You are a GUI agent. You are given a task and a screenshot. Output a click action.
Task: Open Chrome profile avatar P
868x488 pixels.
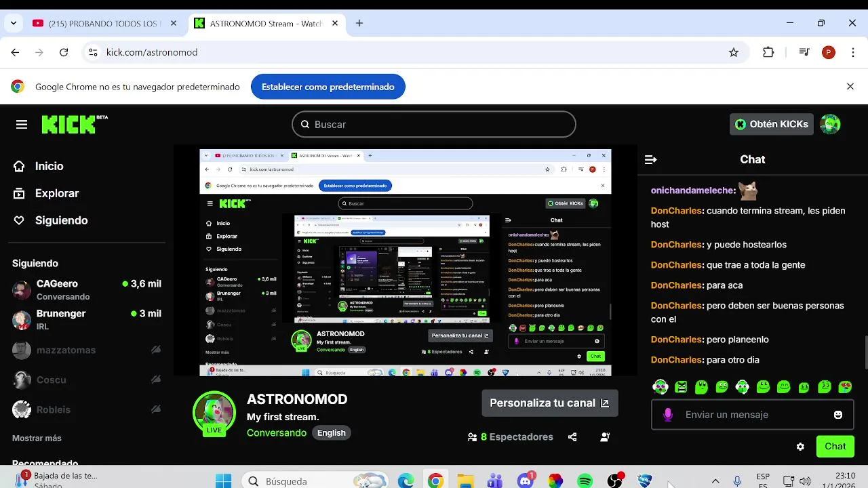828,52
